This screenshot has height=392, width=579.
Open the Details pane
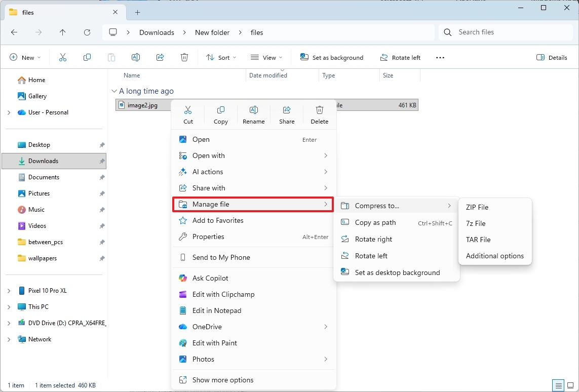[x=551, y=57]
